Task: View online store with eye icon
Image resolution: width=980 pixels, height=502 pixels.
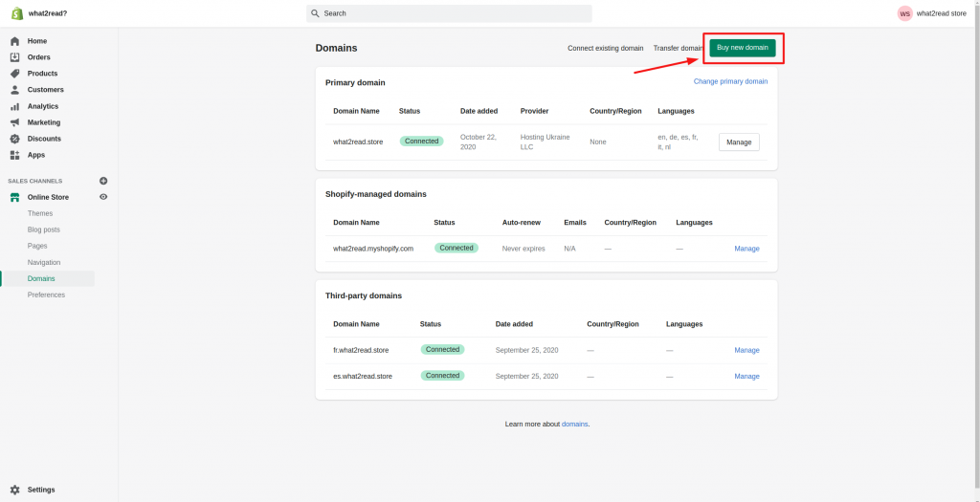Action: coord(103,197)
